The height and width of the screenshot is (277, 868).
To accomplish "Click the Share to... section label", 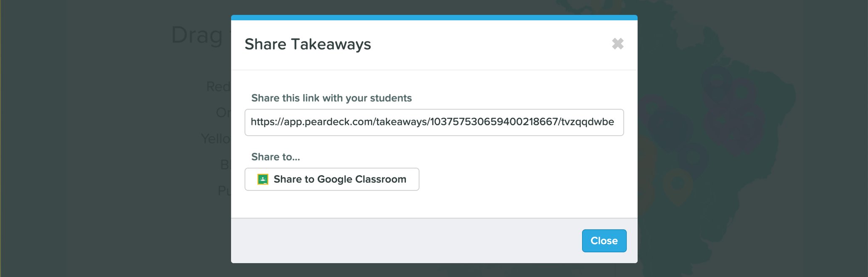I will [x=275, y=157].
